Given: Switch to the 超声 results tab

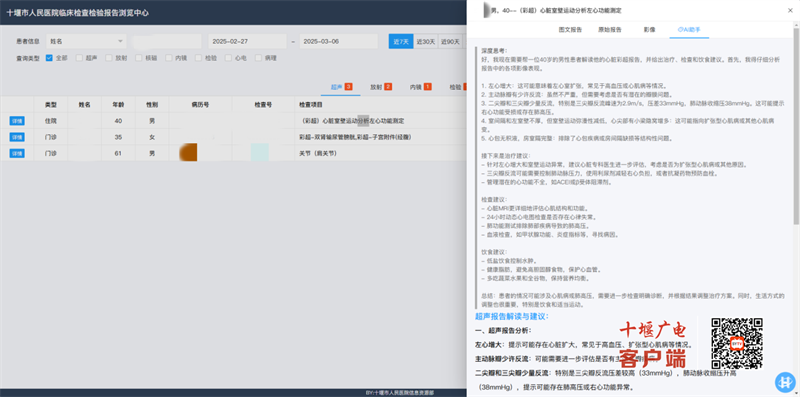Looking at the screenshot, I should tap(341, 87).
